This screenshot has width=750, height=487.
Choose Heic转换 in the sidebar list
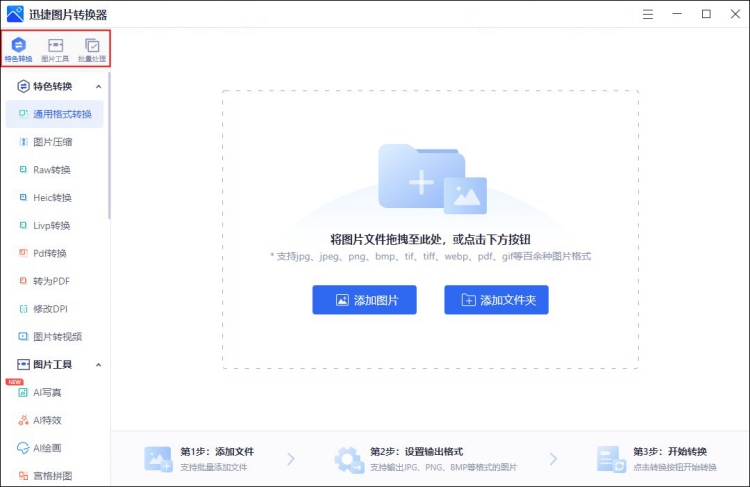tap(52, 198)
